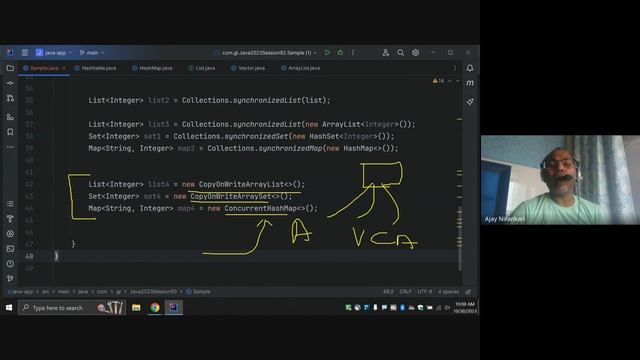Close the Sample.java tab

coord(64,68)
